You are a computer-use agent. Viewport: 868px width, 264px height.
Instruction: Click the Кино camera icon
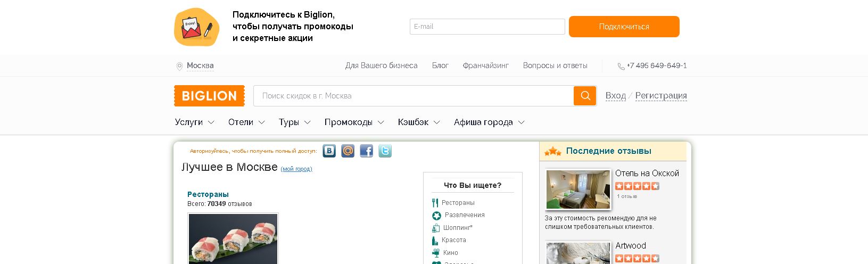click(436, 253)
